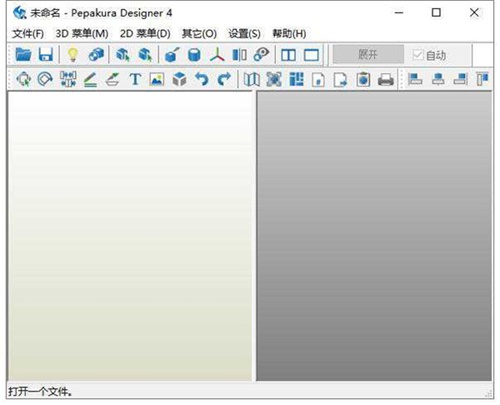Switch to split two-pane view icon
The image size is (500, 405).
tap(288, 55)
